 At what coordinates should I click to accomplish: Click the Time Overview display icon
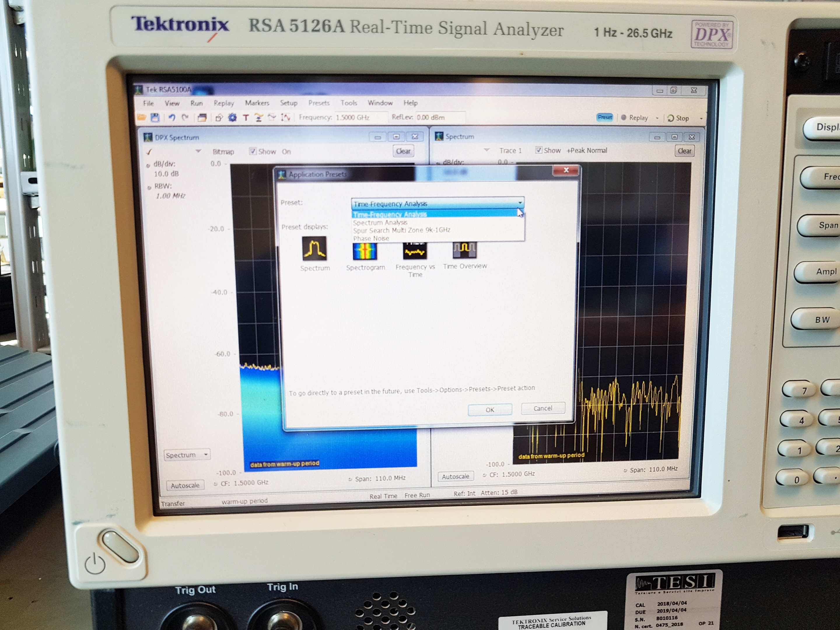[464, 250]
